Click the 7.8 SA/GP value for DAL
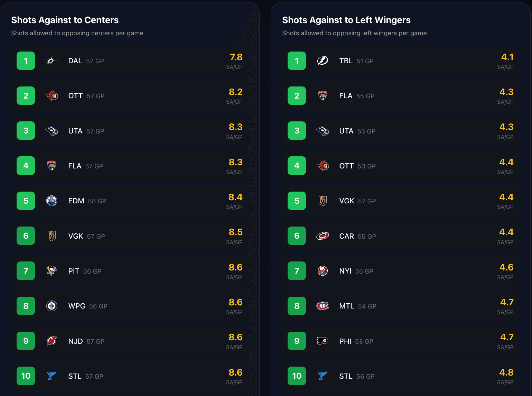The width and height of the screenshot is (532, 396). point(236,57)
